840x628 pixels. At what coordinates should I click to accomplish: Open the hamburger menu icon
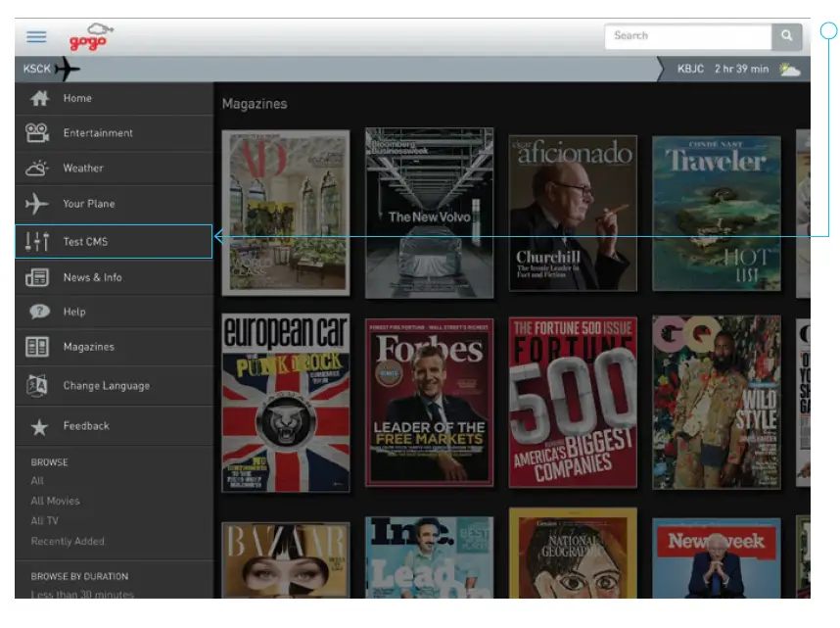tap(36, 36)
